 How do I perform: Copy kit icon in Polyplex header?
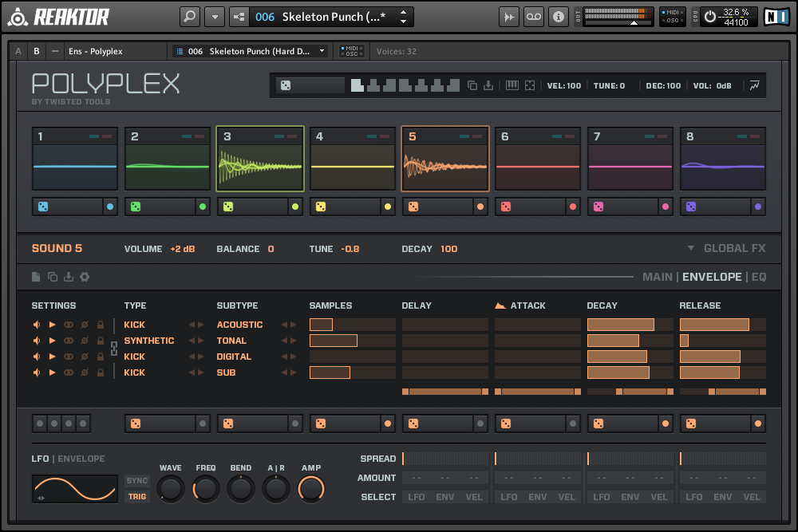(472, 85)
